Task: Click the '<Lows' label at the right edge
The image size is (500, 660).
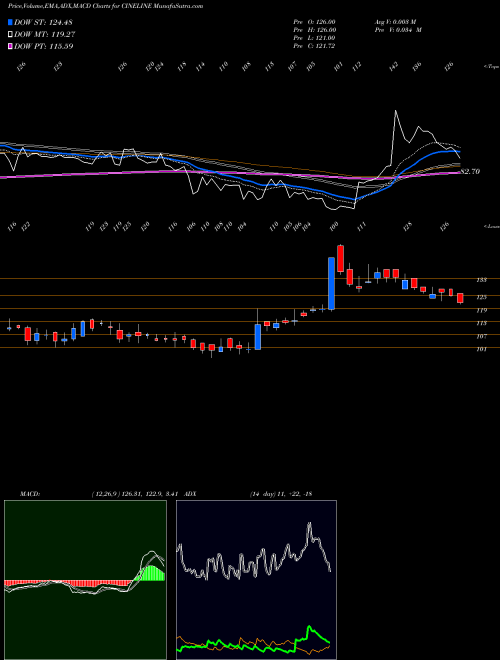Action: tap(491, 226)
